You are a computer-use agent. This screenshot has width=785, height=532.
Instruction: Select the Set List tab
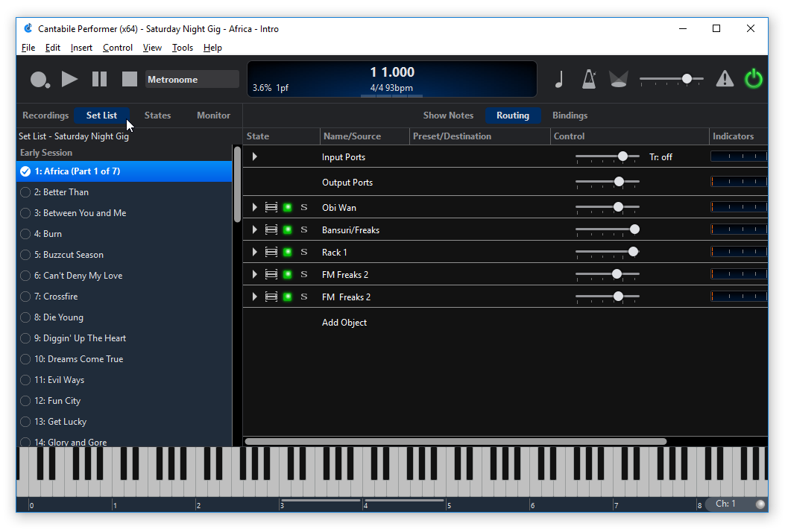coord(101,115)
